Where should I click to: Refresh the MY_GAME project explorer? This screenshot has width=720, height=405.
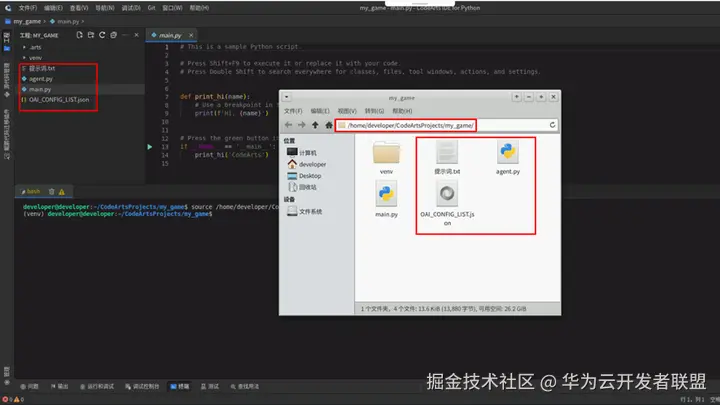(102, 35)
